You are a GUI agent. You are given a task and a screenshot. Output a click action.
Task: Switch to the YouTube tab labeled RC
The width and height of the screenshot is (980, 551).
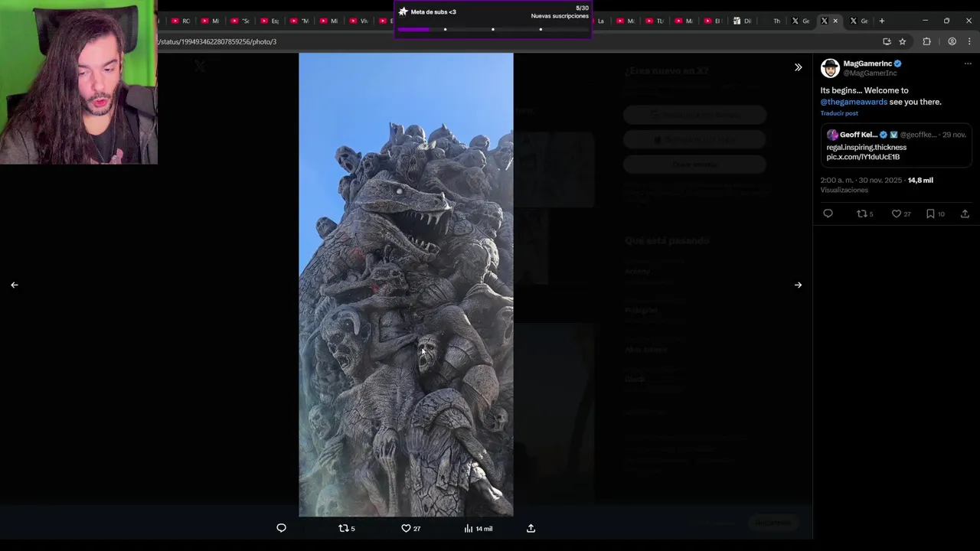pyautogui.click(x=181, y=21)
